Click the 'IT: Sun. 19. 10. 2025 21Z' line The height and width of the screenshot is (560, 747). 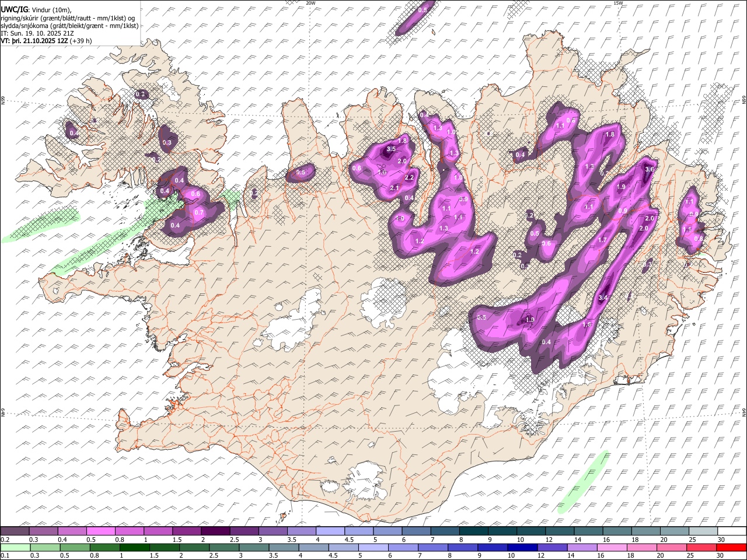(x=37, y=33)
